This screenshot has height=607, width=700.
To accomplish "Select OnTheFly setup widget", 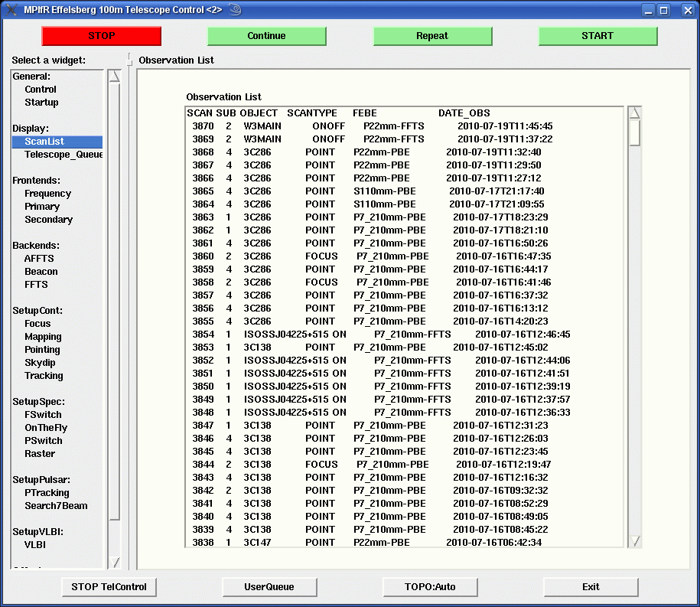I will [x=46, y=427].
